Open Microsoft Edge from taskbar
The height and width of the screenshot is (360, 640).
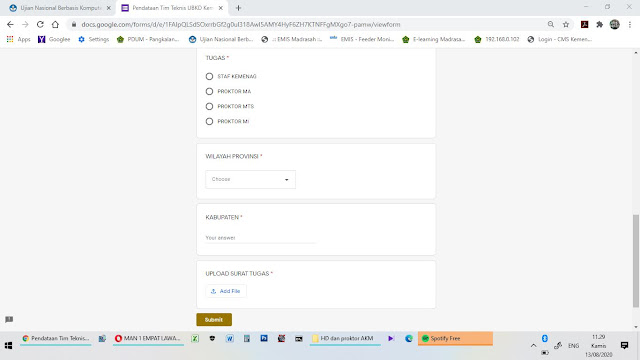tap(409, 338)
